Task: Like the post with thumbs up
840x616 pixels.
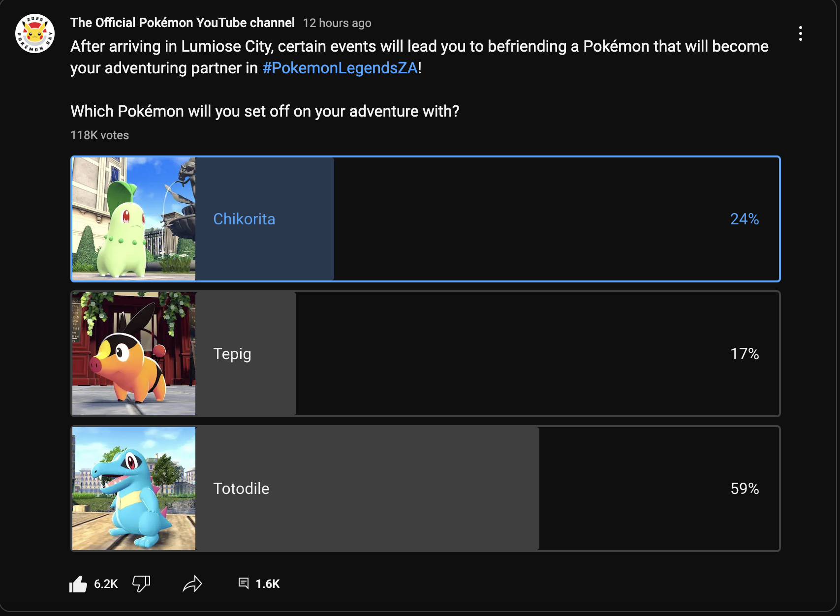Action: (78, 584)
